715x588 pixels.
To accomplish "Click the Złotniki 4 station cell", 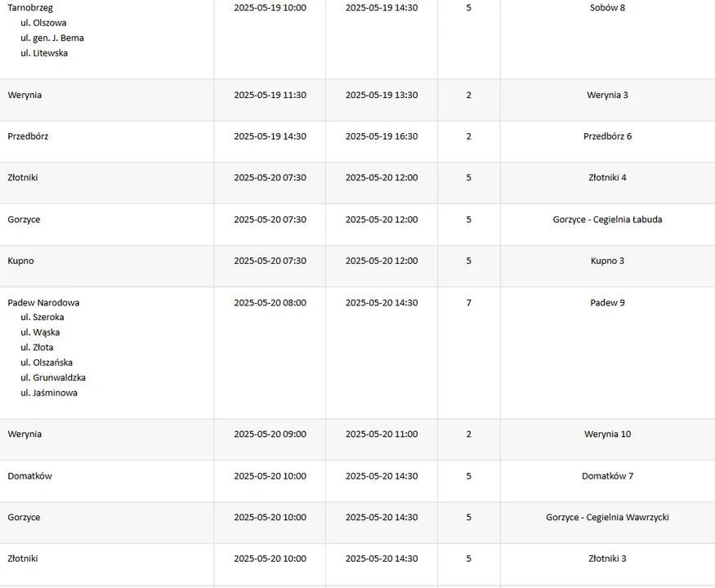I will [607, 177].
